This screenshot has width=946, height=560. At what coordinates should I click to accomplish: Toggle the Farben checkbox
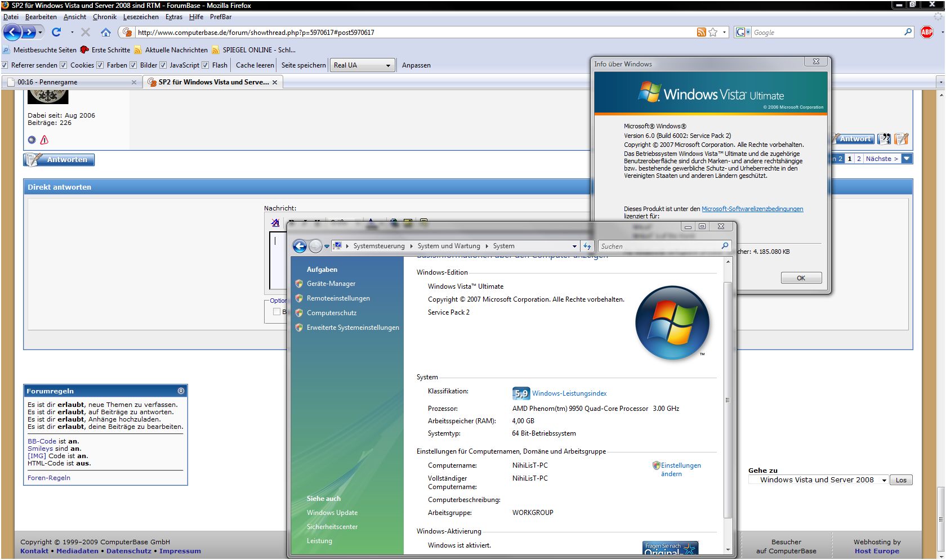(100, 65)
